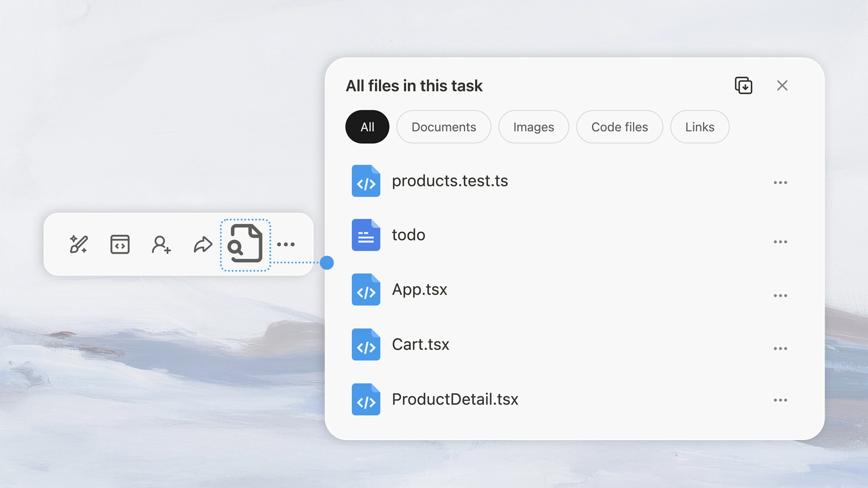Screen dimensions: 868x488
Task: Open the products.test.ts file
Action: pyautogui.click(x=449, y=181)
